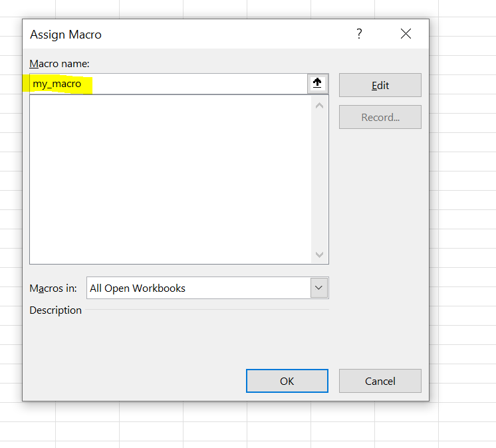The width and height of the screenshot is (496, 448).
Task: Select the All Open Workbooks combo box
Action: [x=198, y=288]
